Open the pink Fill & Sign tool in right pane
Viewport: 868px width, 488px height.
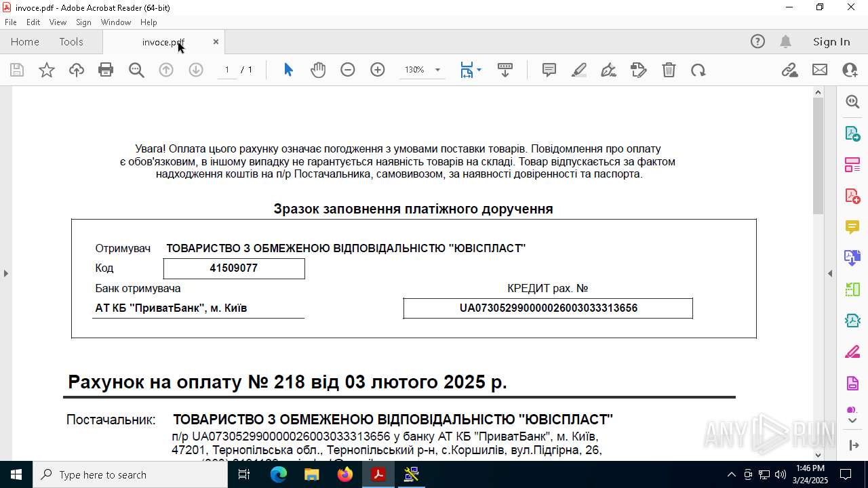pyautogui.click(x=852, y=352)
